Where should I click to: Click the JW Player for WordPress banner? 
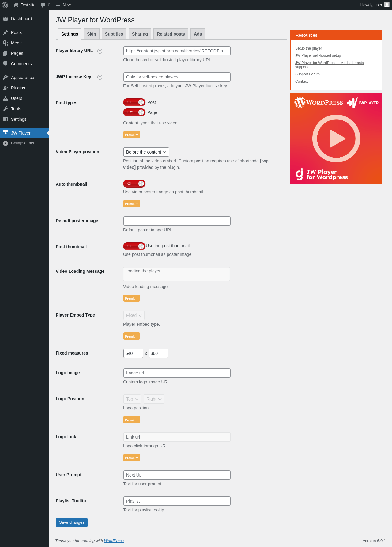(336, 139)
